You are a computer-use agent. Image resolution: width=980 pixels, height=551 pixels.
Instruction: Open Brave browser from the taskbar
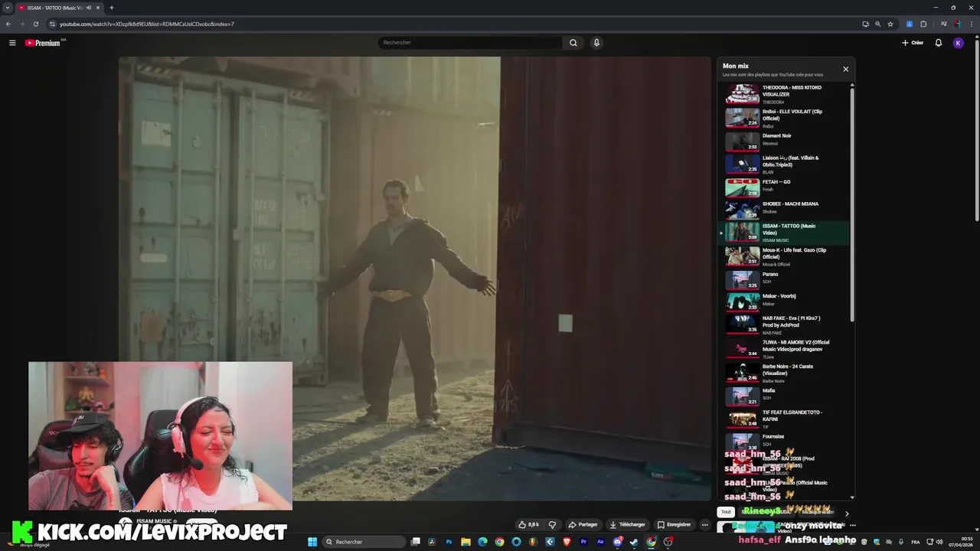[567, 542]
